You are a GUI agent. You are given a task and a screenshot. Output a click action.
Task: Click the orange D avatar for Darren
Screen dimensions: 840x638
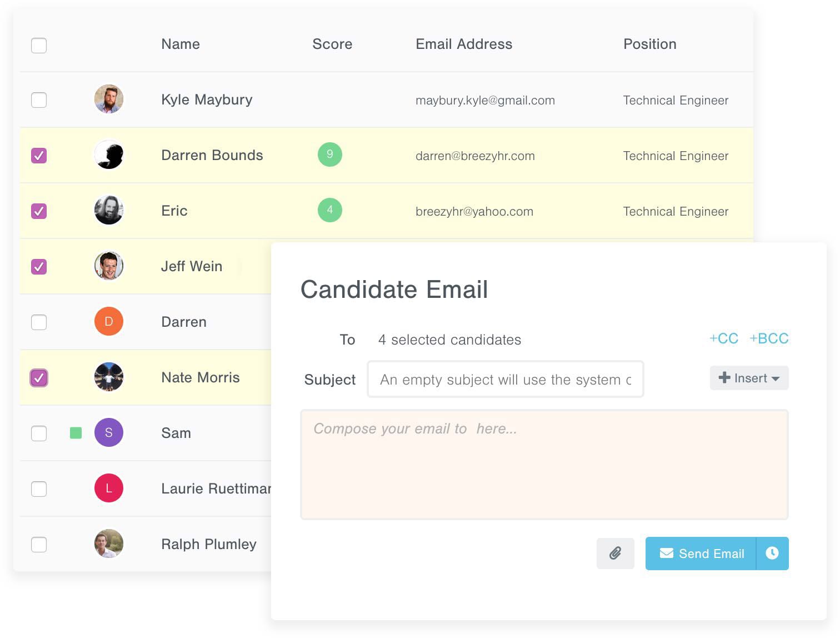pos(109,322)
